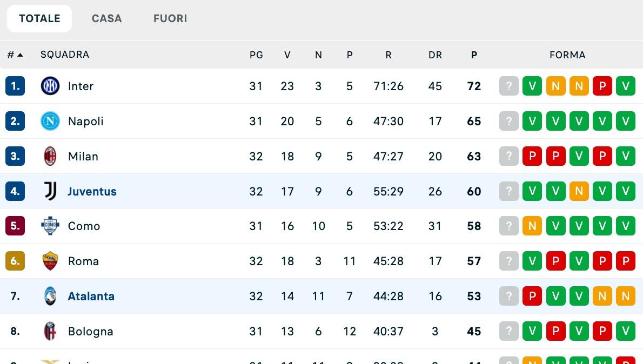This screenshot has width=643, height=364.
Task: Click the Como club badge
Action: pos(50,226)
